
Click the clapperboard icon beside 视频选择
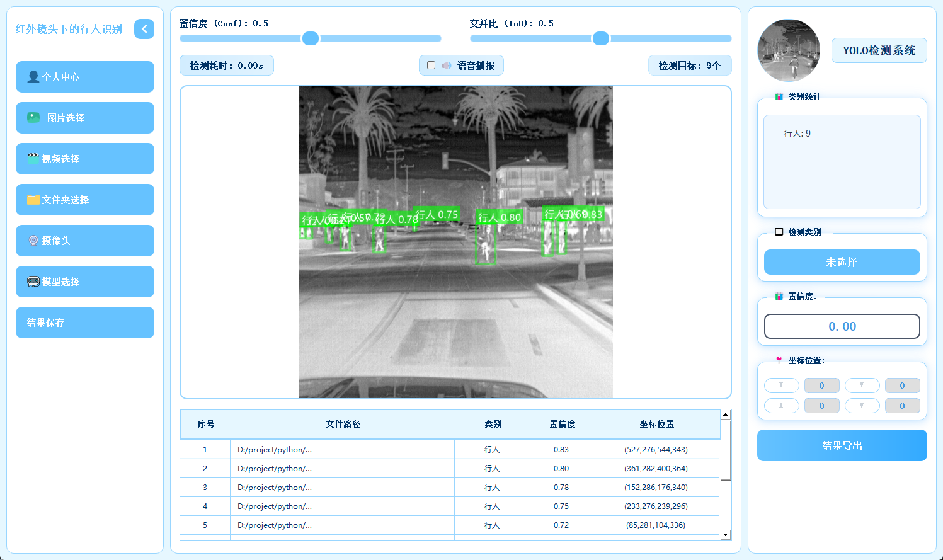click(33, 159)
